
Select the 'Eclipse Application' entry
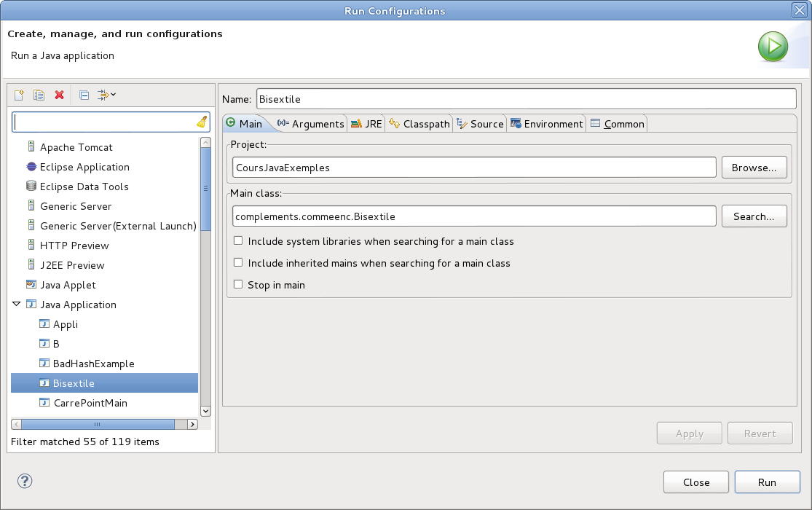(84, 166)
